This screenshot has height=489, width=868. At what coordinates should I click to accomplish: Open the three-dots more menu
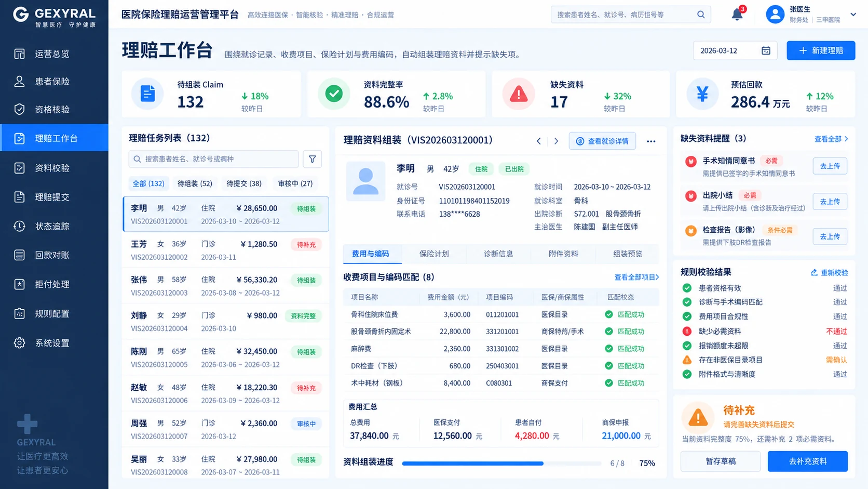[651, 141]
